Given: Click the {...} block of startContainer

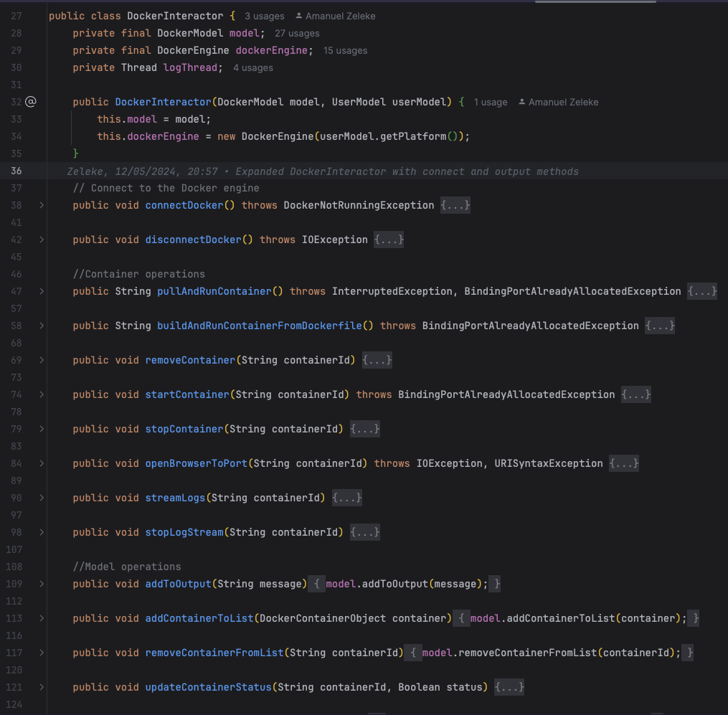Looking at the screenshot, I should click(636, 394).
